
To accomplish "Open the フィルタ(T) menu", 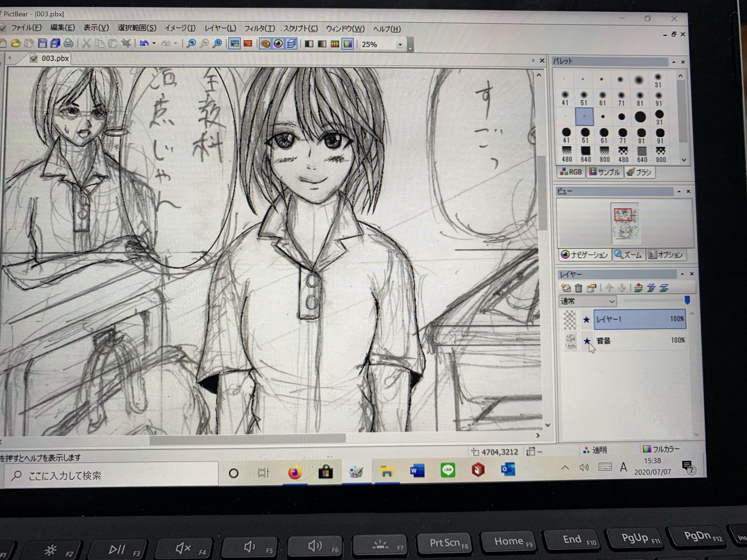I will 259,29.
